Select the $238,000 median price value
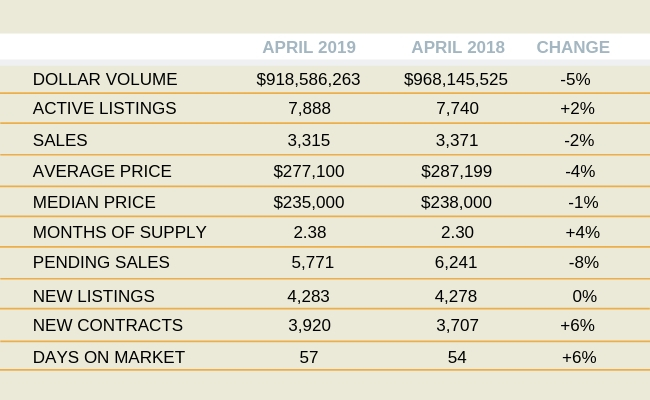This screenshot has width=650, height=400. pos(456,202)
